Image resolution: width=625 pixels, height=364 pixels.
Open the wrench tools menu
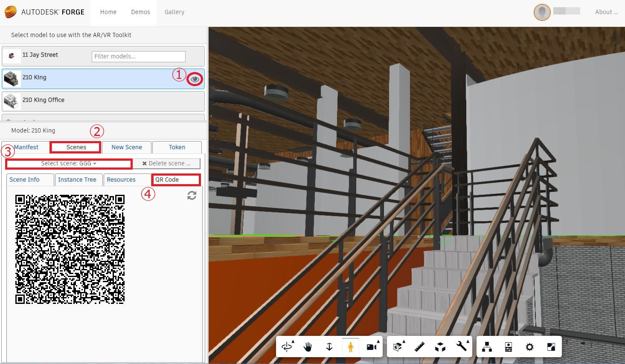(462, 347)
